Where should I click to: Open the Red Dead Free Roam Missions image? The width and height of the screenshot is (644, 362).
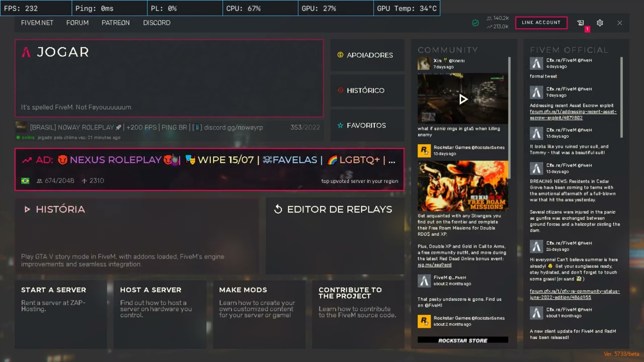tap(463, 186)
